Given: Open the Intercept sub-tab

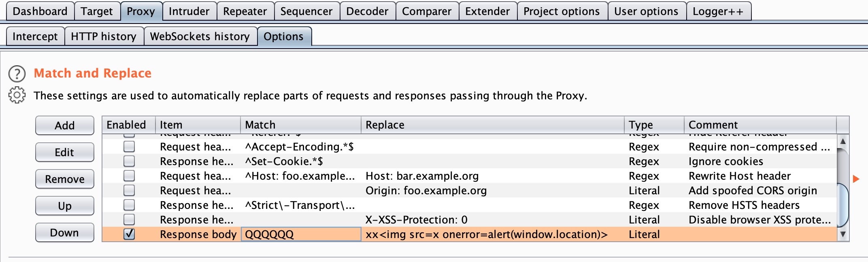Looking at the screenshot, I should 35,37.
